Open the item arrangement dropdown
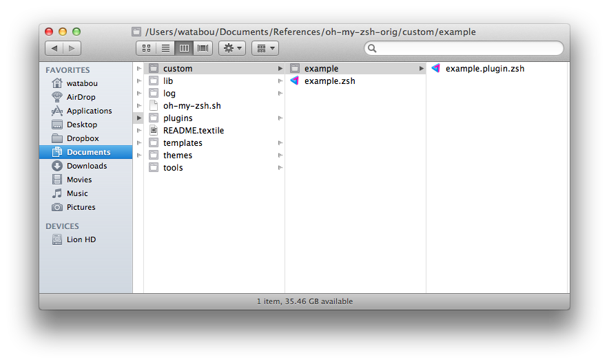 (x=265, y=48)
